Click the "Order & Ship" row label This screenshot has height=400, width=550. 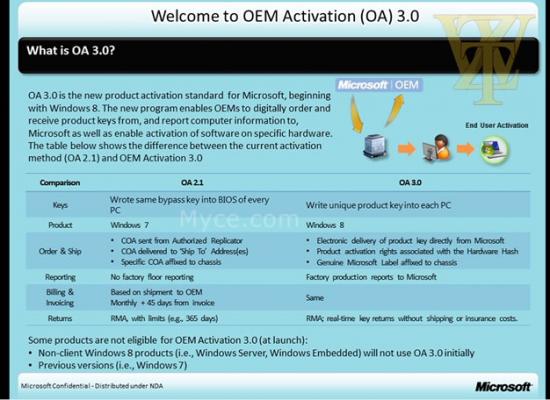pos(60,251)
